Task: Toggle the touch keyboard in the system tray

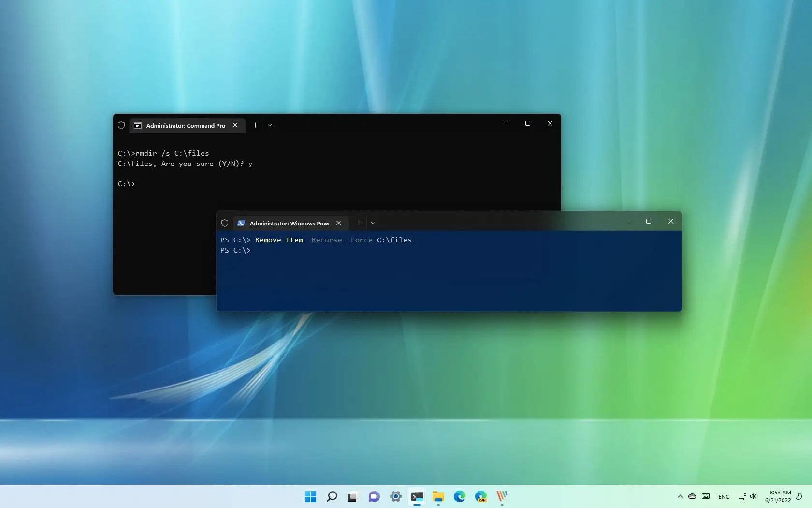Action: 705,497
